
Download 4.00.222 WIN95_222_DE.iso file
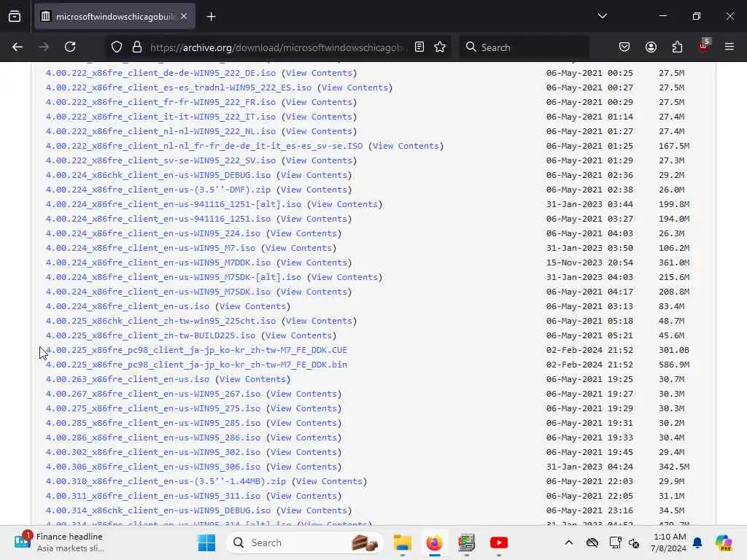(x=160, y=73)
